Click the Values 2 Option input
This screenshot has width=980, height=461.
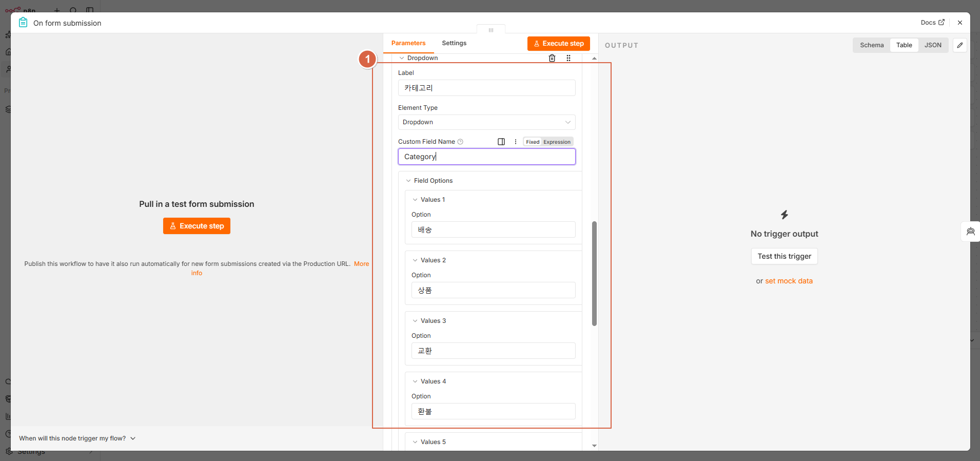pos(493,290)
